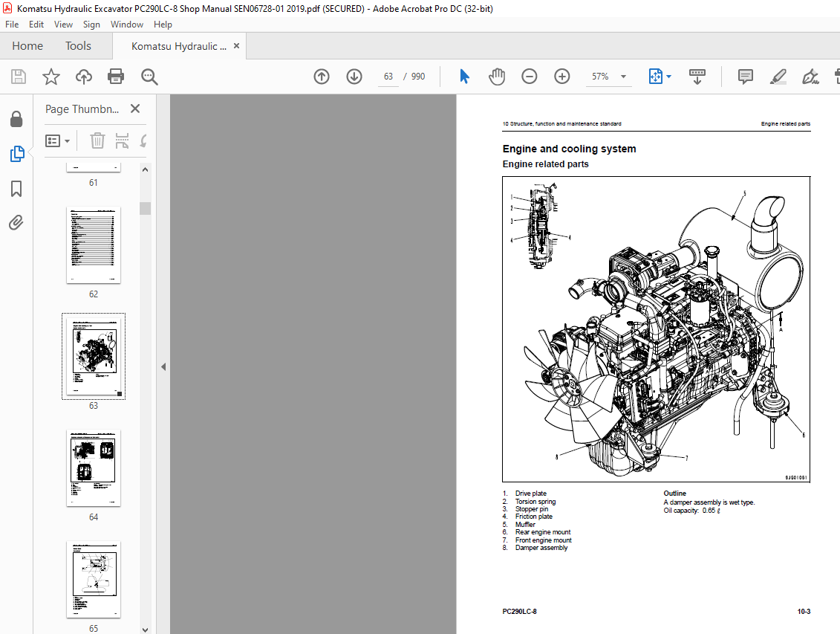Screen dimensions: 840x634
Task: Zoom in with the plus button
Action: 562,77
